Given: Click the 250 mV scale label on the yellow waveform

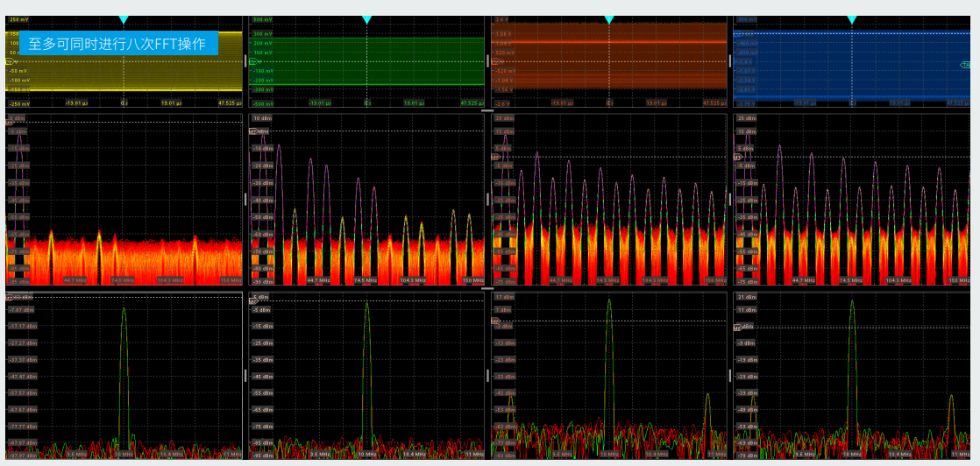Looking at the screenshot, I should [x=19, y=19].
